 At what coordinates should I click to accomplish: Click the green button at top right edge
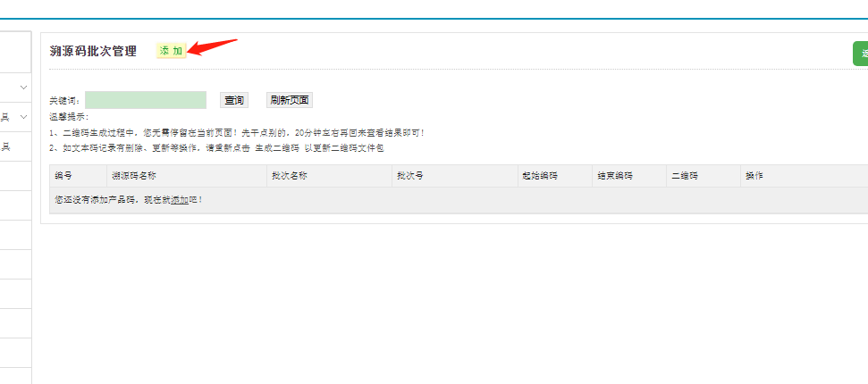pos(861,54)
